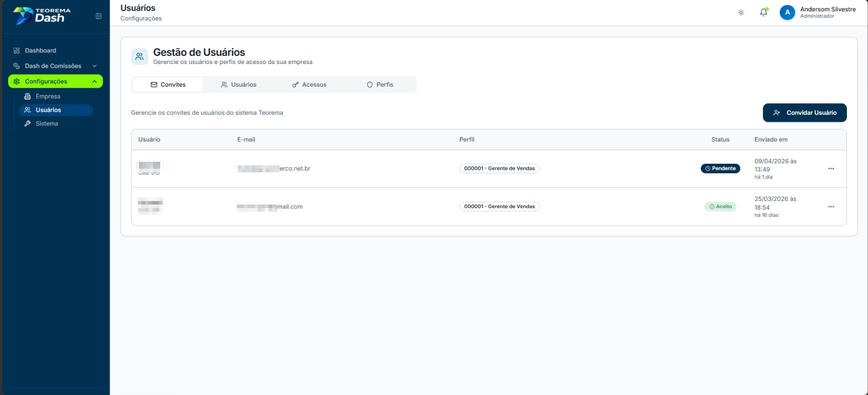Click the Pendente status badge

click(720, 168)
